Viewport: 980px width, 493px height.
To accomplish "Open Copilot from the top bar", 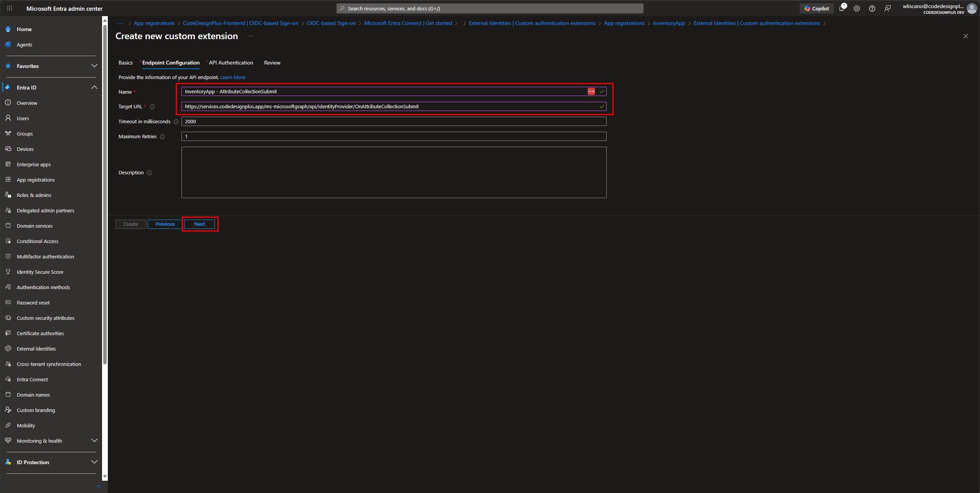I will [816, 8].
